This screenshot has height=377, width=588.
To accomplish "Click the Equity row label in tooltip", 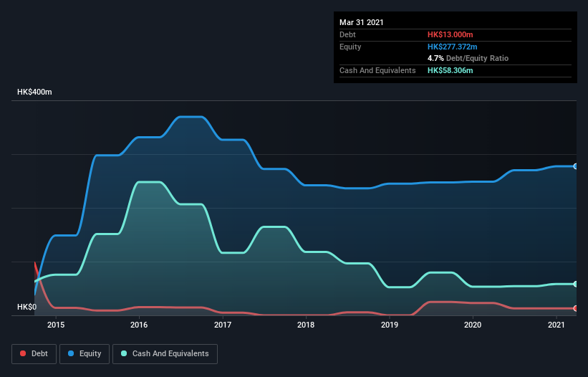I will pyautogui.click(x=350, y=47).
